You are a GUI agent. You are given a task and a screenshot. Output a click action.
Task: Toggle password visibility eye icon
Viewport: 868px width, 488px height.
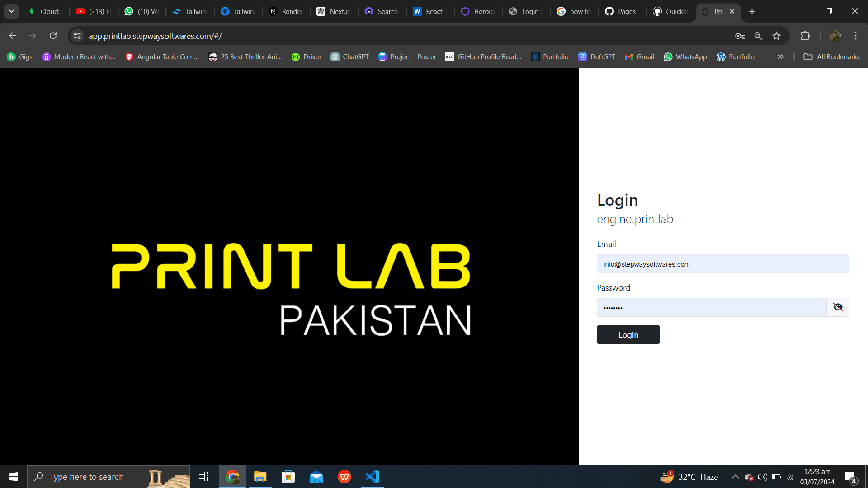click(x=838, y=307)
